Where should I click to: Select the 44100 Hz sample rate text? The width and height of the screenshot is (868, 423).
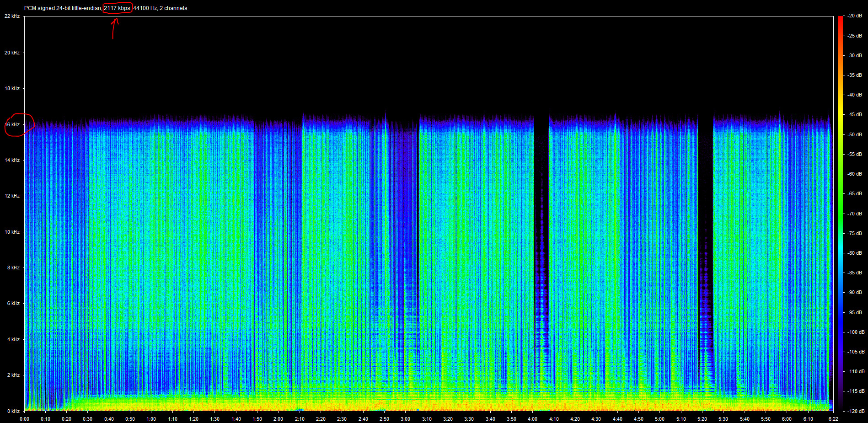[x=145, y=8]
